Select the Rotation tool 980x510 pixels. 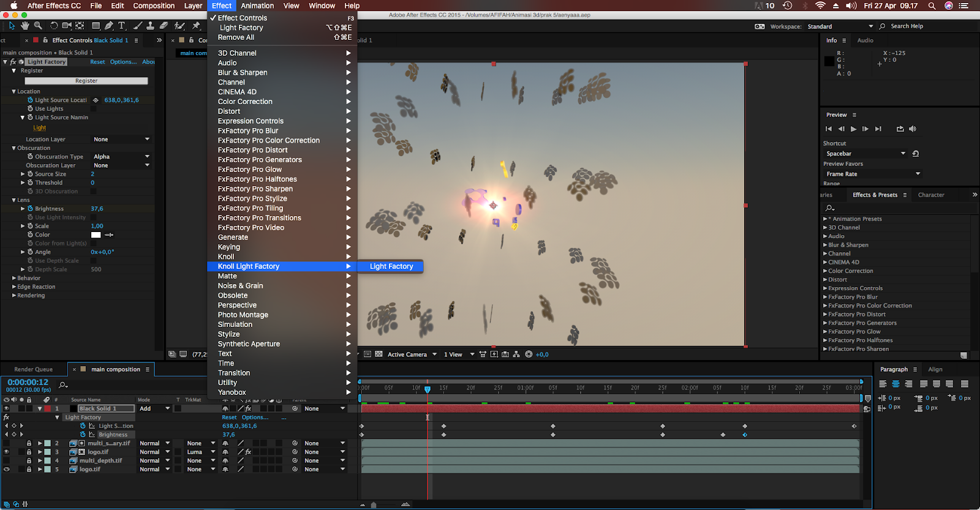tap(54, 26)
